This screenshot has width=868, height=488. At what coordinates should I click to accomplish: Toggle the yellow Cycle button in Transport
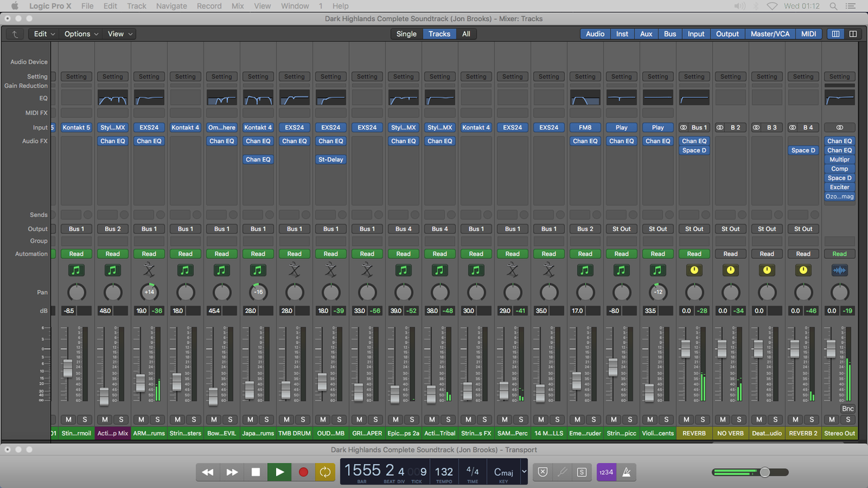point(325,472)
